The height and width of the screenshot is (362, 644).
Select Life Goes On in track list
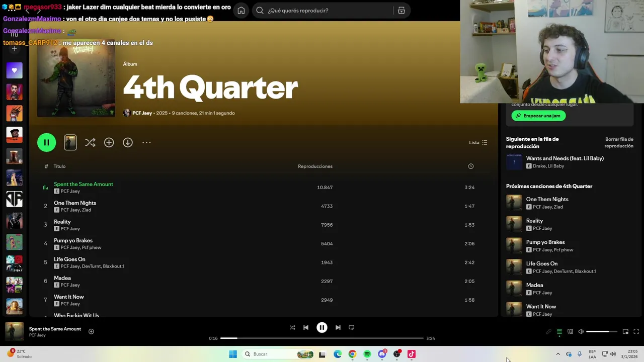tap(69, 259)
